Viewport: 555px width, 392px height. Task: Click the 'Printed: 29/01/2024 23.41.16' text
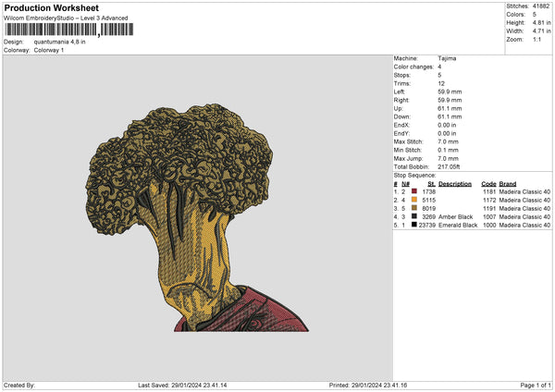[x=368, y=386]
